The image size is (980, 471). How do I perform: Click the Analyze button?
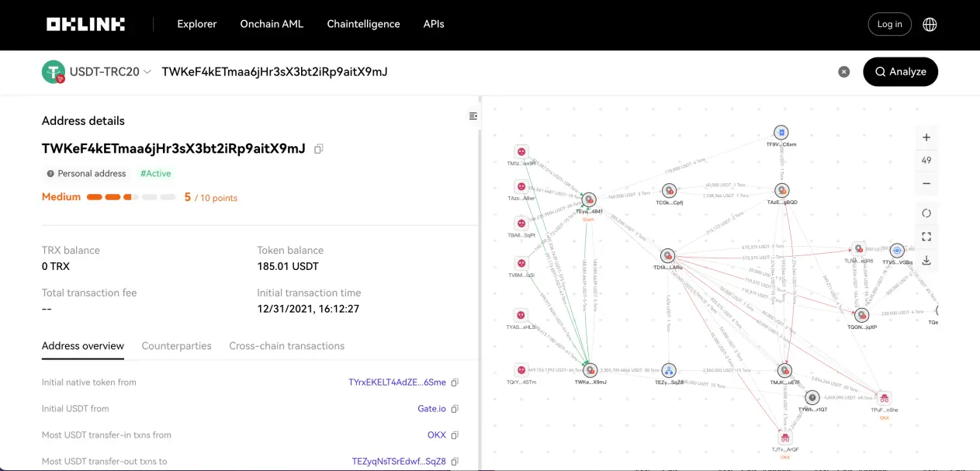tap(900, 71)
